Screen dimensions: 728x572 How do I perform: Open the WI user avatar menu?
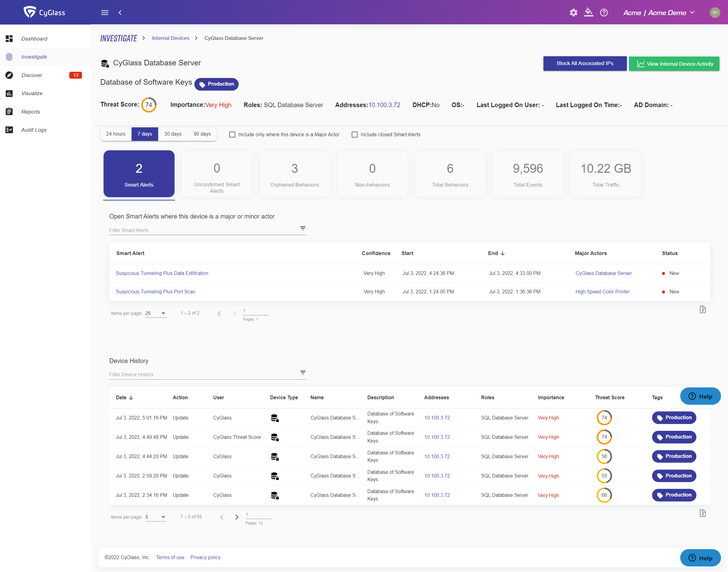click(x=715, y=13)
